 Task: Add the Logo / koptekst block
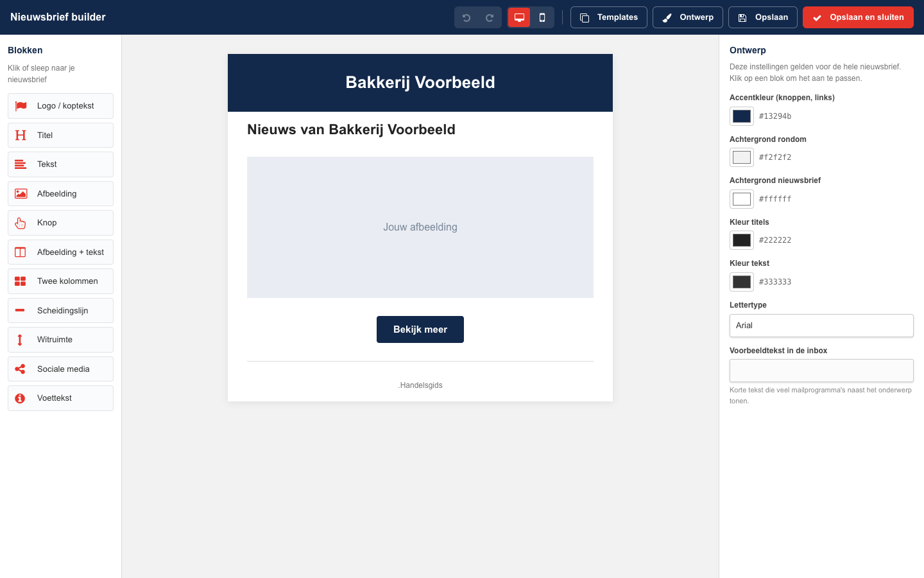coord(60,106)
